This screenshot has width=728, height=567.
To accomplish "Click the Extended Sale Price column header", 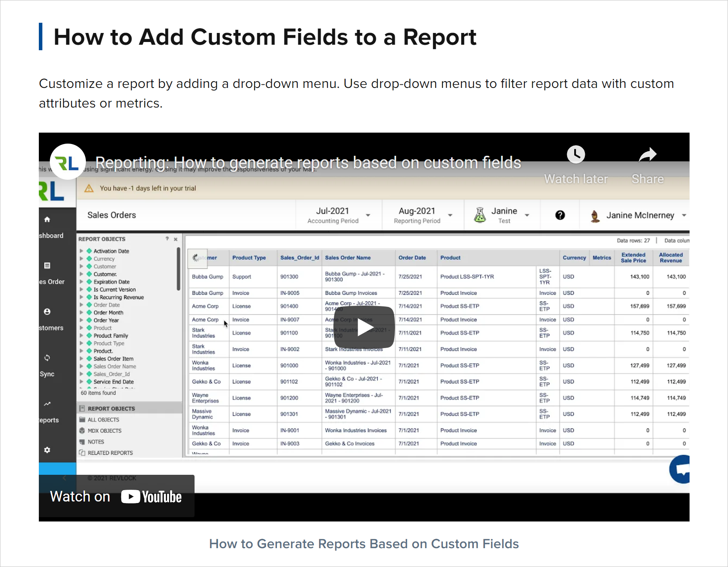I will click(x=633, y=258).
